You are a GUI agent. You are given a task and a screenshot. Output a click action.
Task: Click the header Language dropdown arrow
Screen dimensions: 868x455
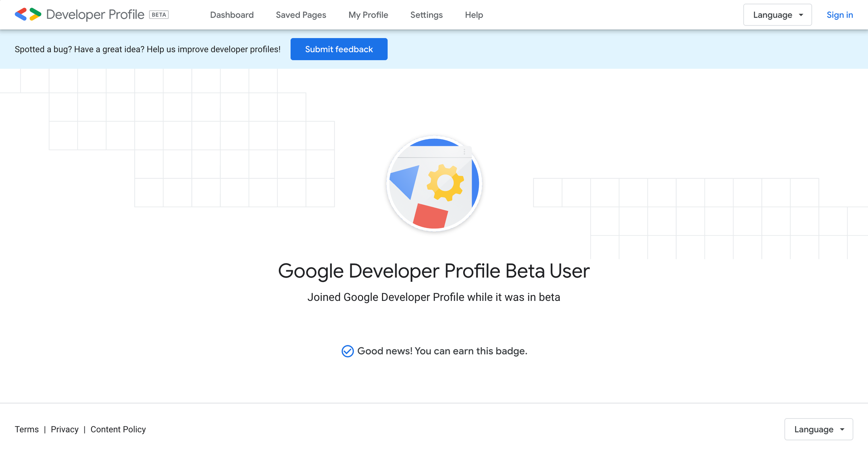(801, 15)
